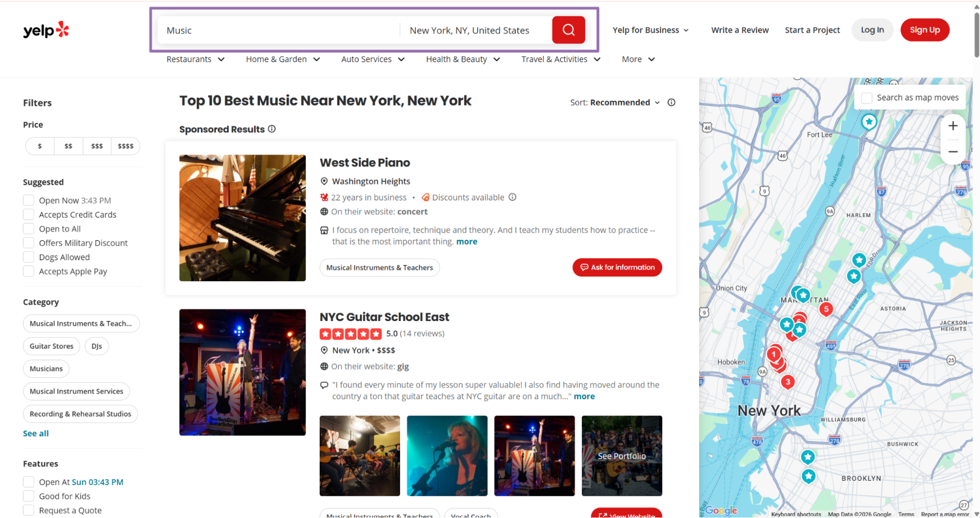980x518 pixels.
Task: Click the red search magnifier button
Action: coord(568,30)
